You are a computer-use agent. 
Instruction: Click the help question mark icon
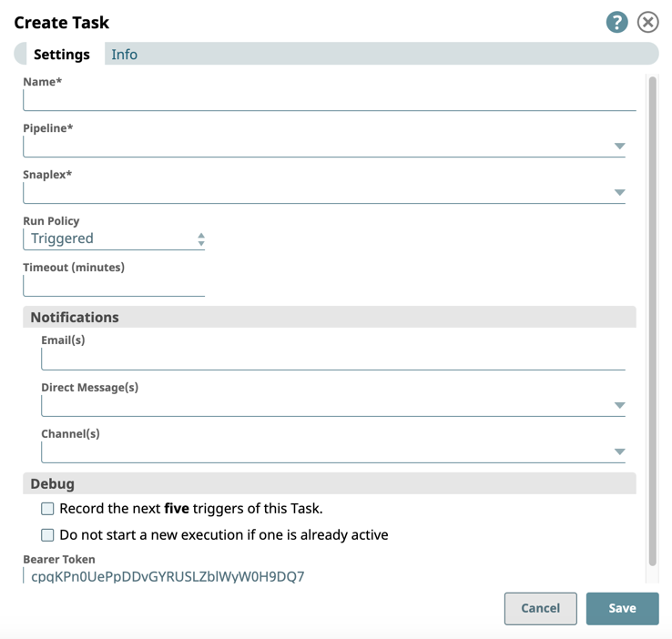click(616, 23)
